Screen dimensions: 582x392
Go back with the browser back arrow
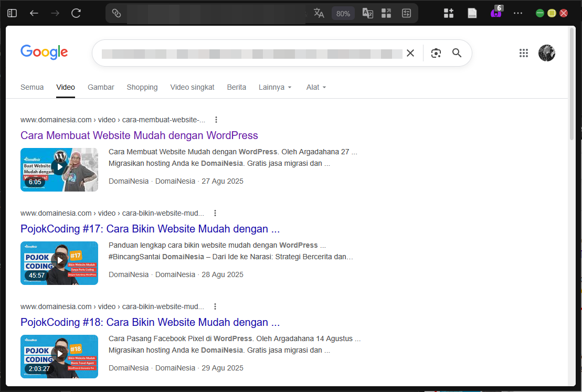point(34,13)
